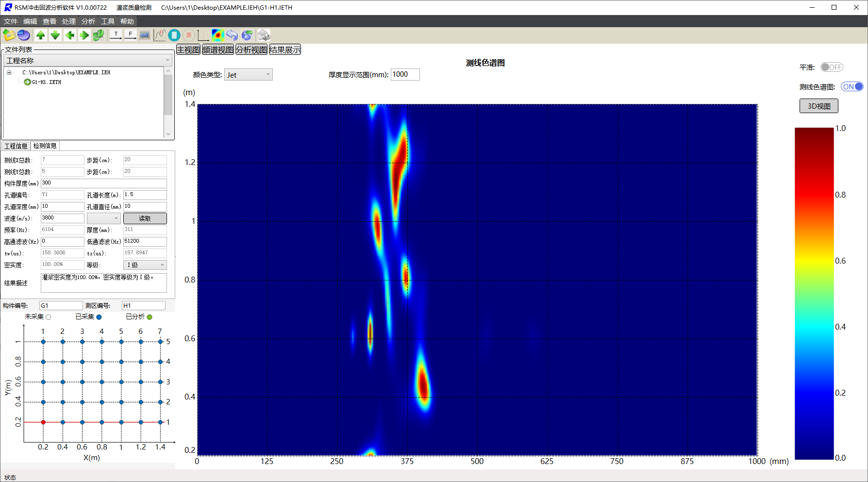Open the empty dropdown next to 波速
Image resolution: width=868 pixels, height=482 pixels.
tap(103, 218)
